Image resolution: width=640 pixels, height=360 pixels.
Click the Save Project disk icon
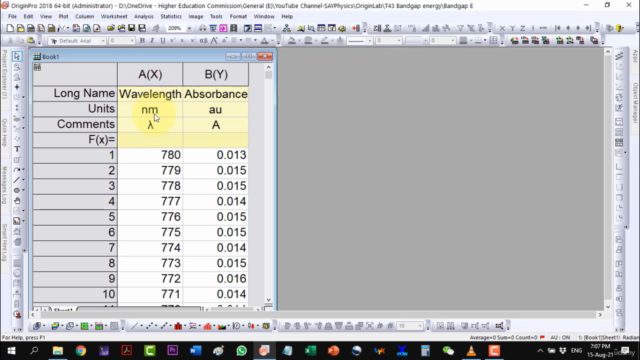coord(131,28)
